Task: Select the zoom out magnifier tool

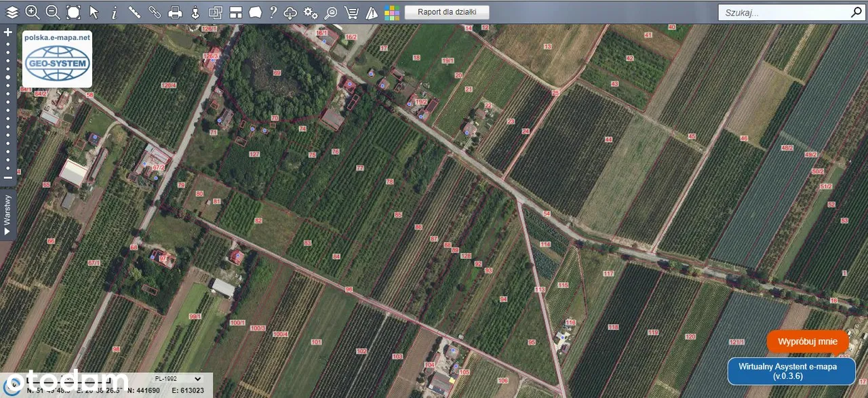Action: click(52, 12)
